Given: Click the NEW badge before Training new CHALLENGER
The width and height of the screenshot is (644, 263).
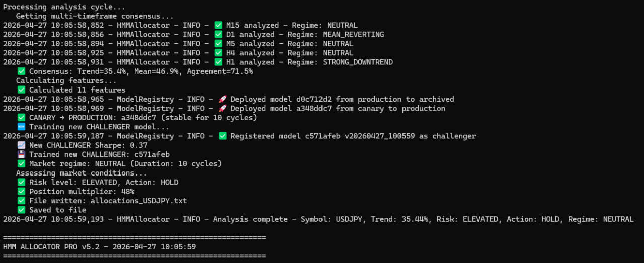Looking at the screenshot, I should pyautogui.click(x=21, y=127).
